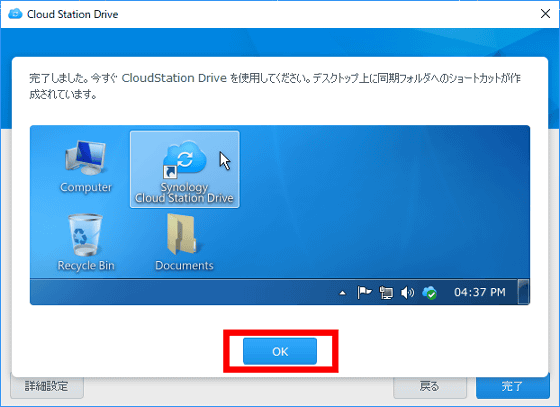Expand hidden tray icons arrow

tap(342, 293)
